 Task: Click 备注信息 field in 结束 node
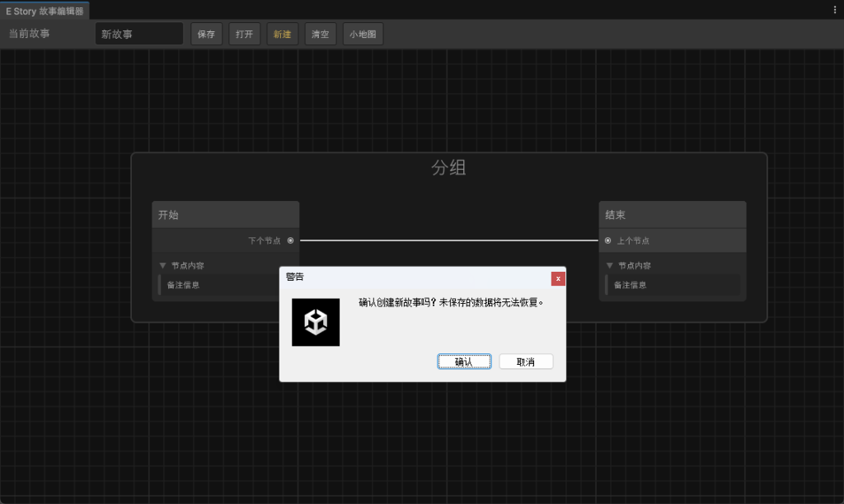672,285
